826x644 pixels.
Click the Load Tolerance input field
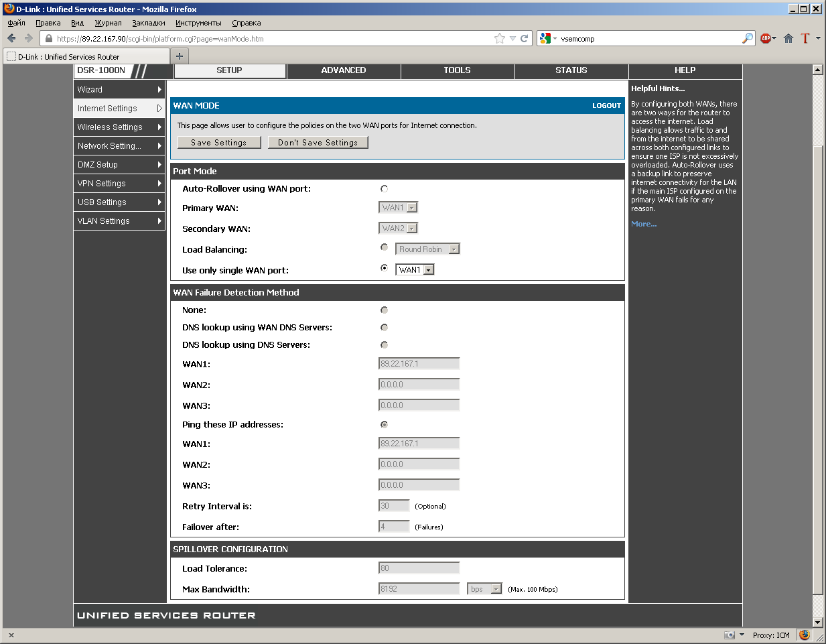point(419,568)
